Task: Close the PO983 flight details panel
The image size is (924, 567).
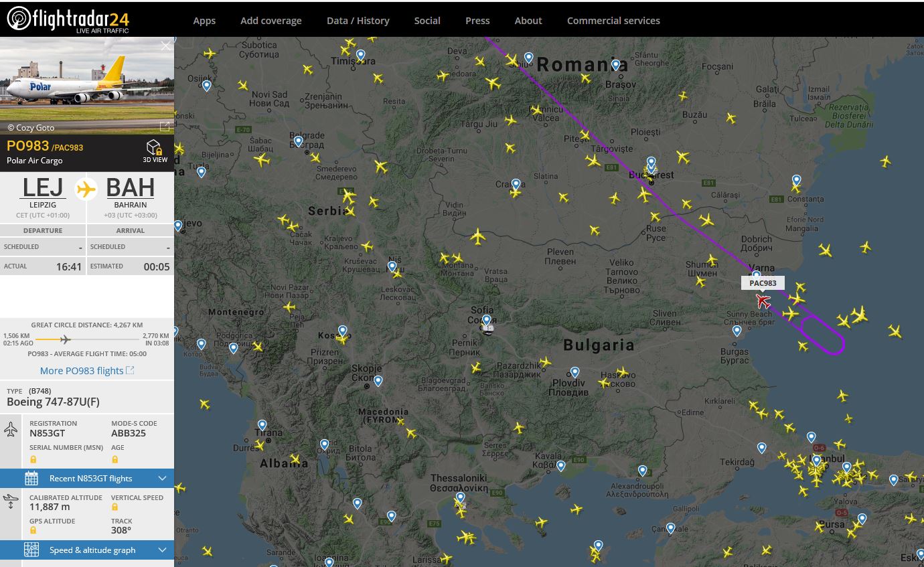Action: (166, 46)
